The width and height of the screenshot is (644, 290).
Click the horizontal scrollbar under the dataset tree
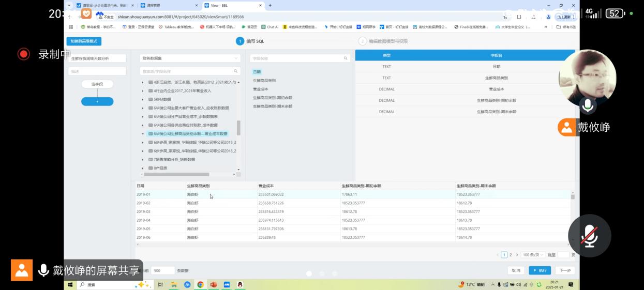coord(176,174)
